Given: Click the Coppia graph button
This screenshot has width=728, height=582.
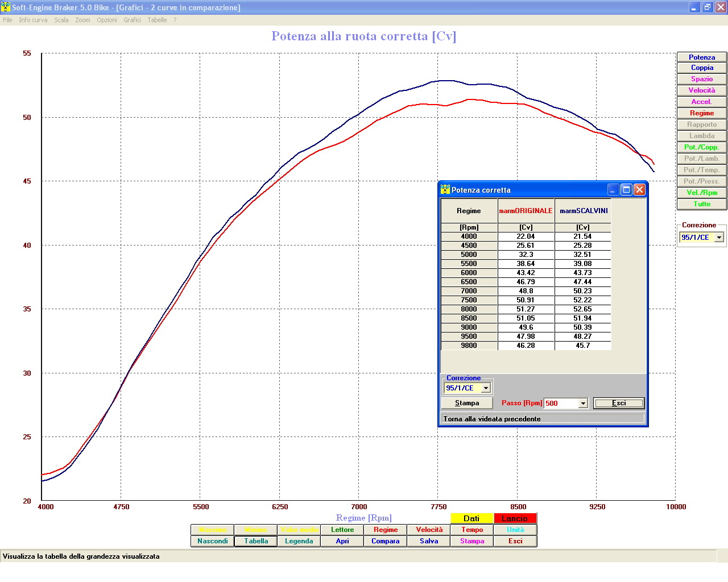Looking at the screenshot, I should (x=702, y=68).
